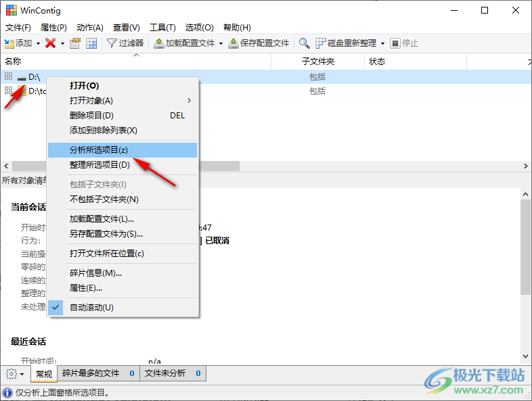Viewport: 532px width, 401px height.
Task: Open the gear settings dropdown at bottom
Action: [x=15, y=374]
